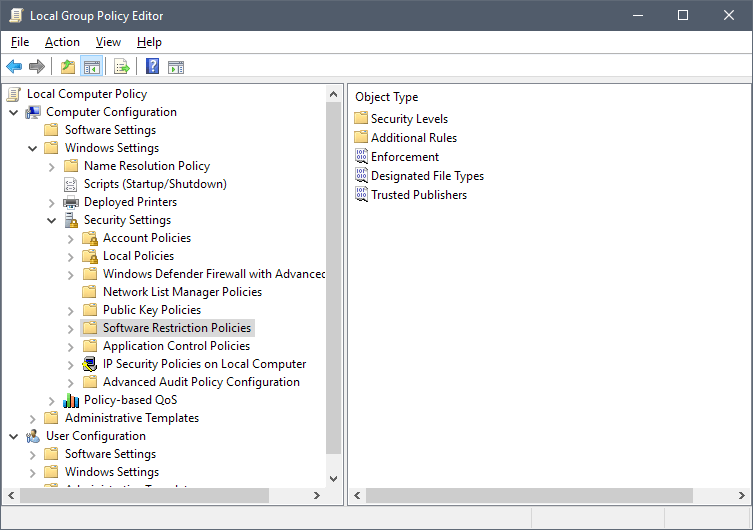Click details pane horizontal scrollbar right arrow

(x=741, y=495)
